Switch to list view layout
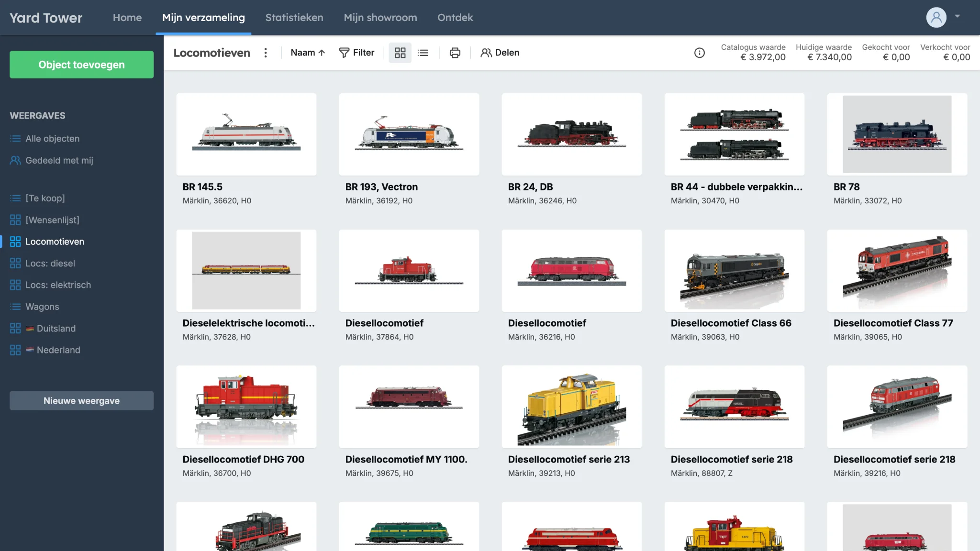Viewport: 980px width, 551px height. point(423,53)
